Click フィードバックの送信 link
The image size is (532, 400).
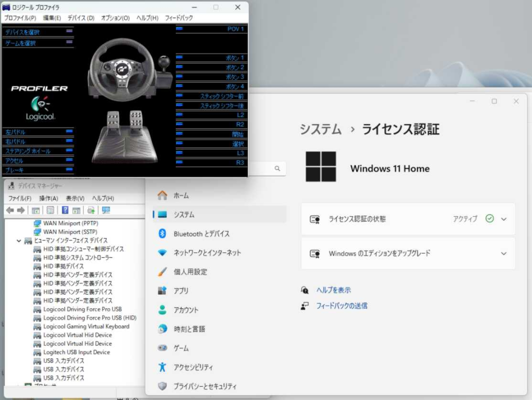pos(342,306)
